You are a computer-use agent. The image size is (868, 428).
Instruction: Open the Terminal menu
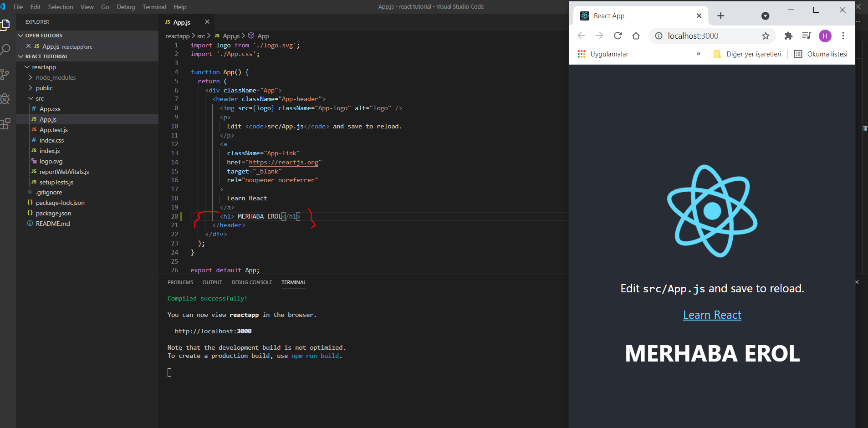pos(154,7)
